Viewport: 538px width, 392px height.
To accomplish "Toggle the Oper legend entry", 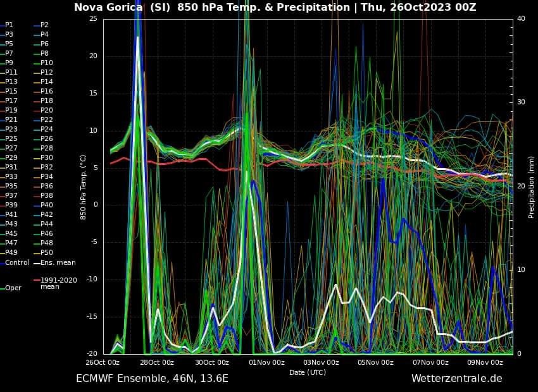I will [13, 288].
